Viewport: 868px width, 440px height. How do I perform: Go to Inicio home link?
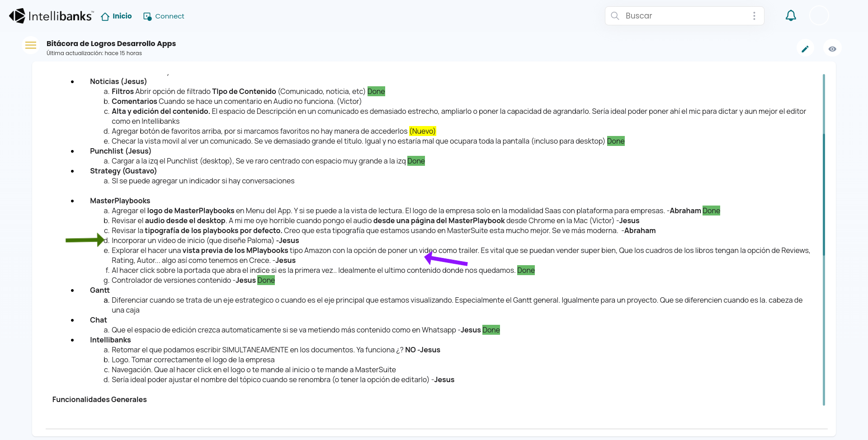coord(116,16)
